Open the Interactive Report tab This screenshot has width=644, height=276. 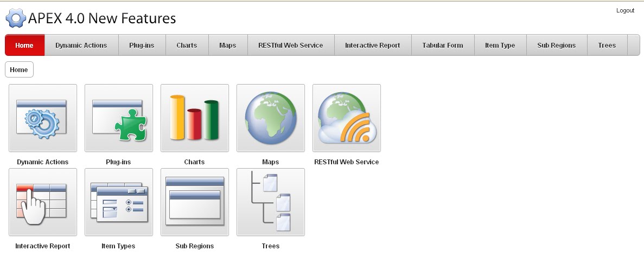coord(373,45)
